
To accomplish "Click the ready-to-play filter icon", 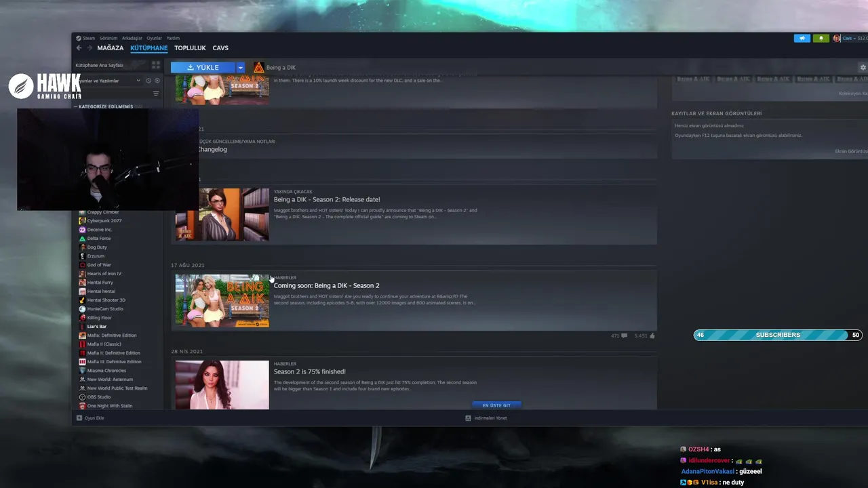I will pos(157,81).
